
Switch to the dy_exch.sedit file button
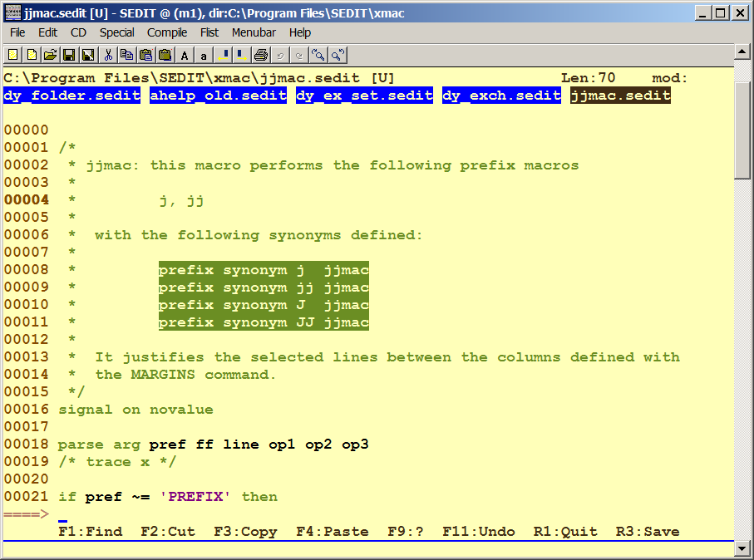click(501, 96)
